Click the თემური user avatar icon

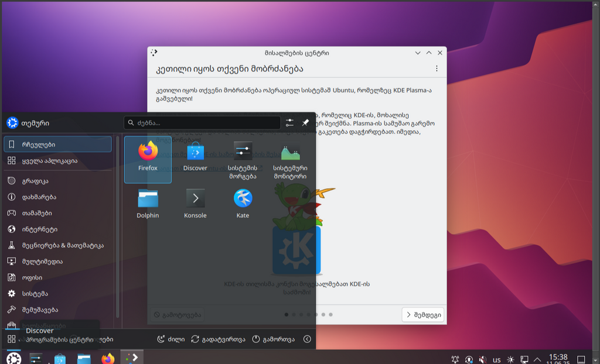[x=12, y=123]
